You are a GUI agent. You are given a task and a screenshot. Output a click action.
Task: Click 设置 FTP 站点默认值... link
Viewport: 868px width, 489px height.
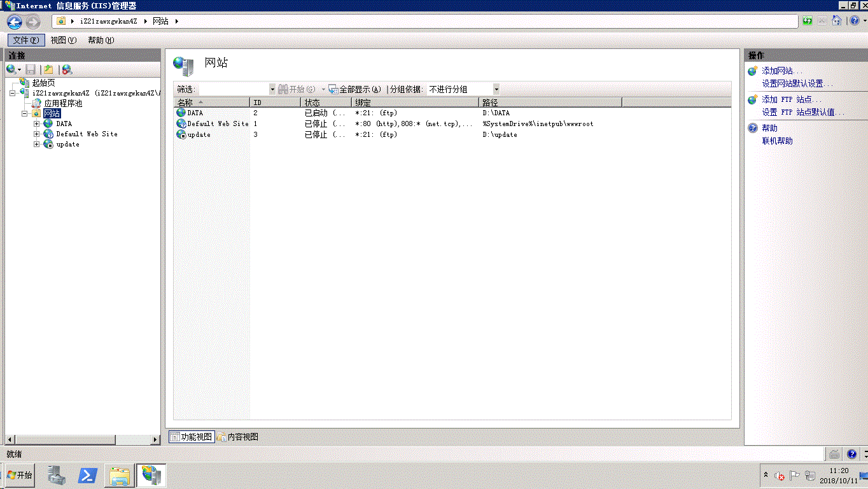(x=803, y=112)
